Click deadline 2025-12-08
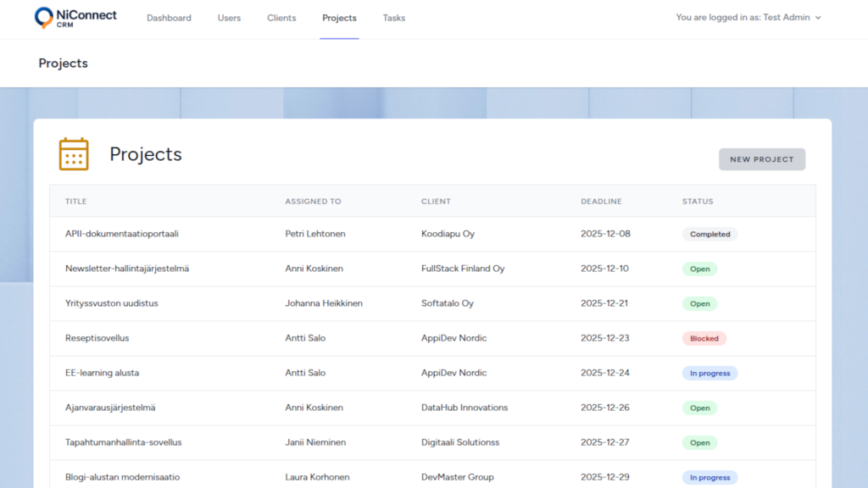 605,234
